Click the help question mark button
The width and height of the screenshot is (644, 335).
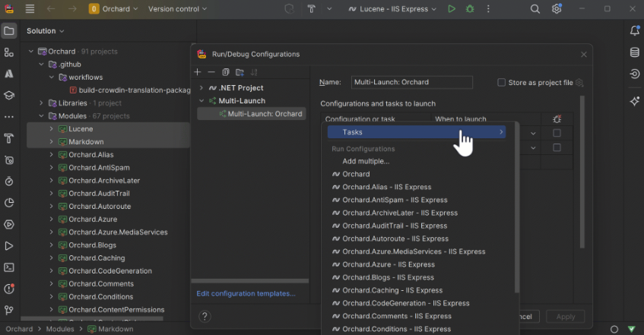pos(205,316)
